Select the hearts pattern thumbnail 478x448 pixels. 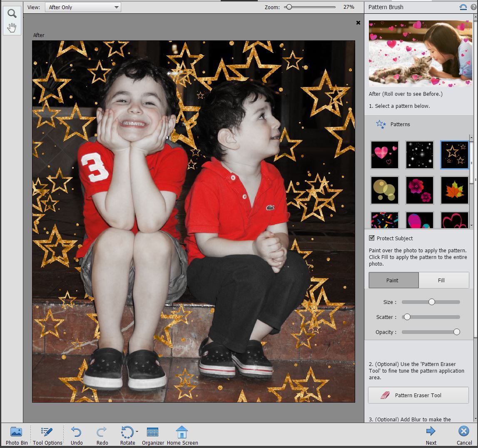tap(384, 154)
